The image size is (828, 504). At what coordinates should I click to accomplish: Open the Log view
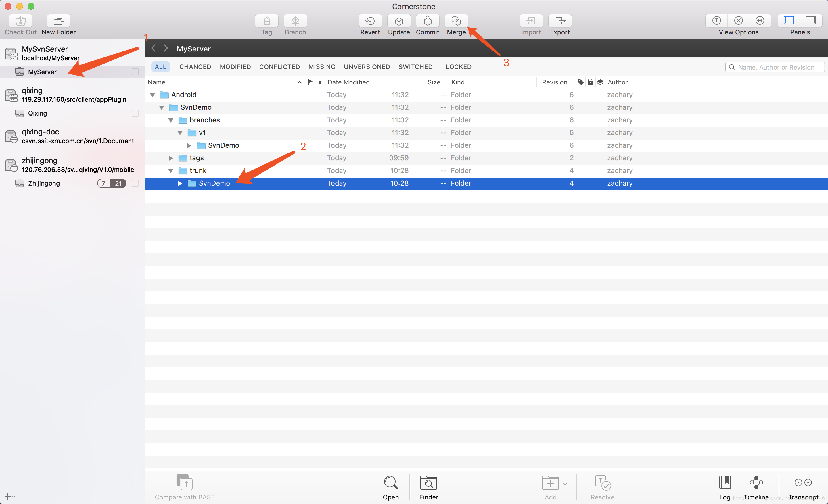(725, 482)
